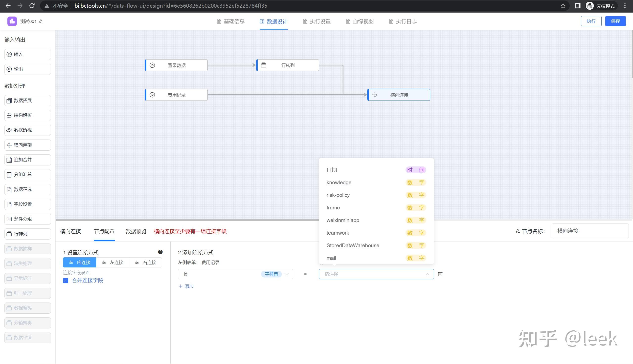Click the 保存 button
This screenshot has height=364, width=633.
tap(615, 21)
